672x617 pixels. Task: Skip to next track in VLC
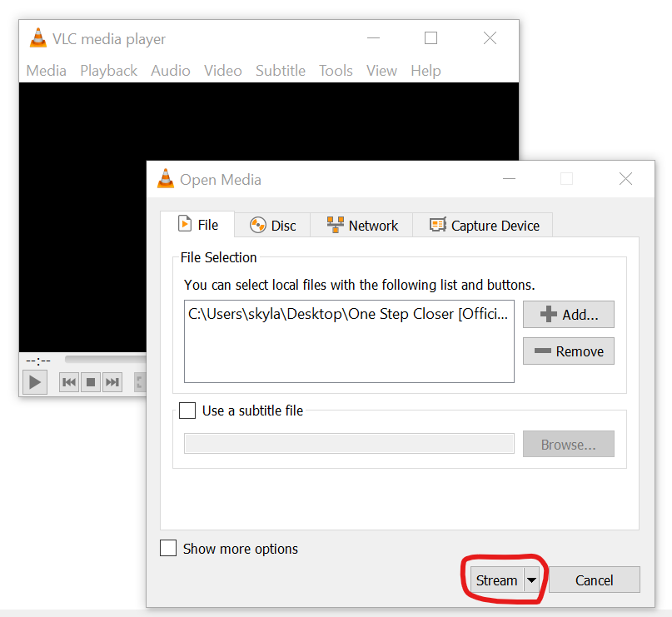click(x=112, y=381)
